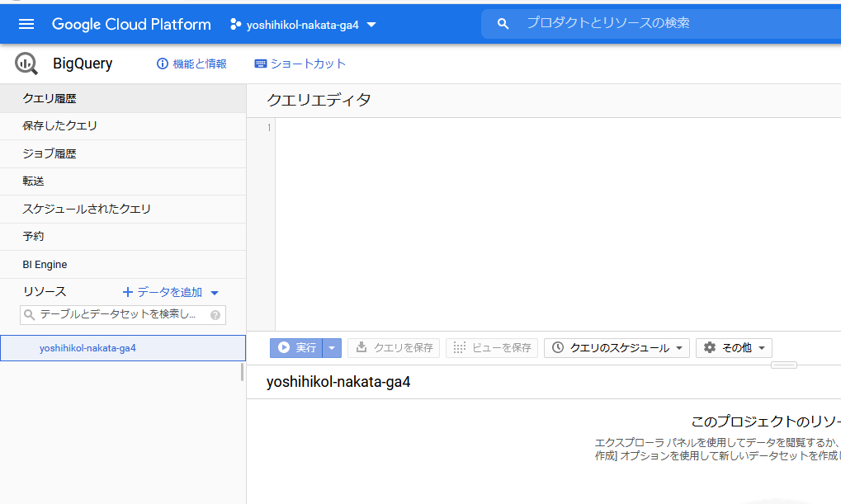Image resolution: width=841 pixels, height=504 pixels.
Task: Open ジョブ履歴 in the sidebar
Action: click(123, 154)
